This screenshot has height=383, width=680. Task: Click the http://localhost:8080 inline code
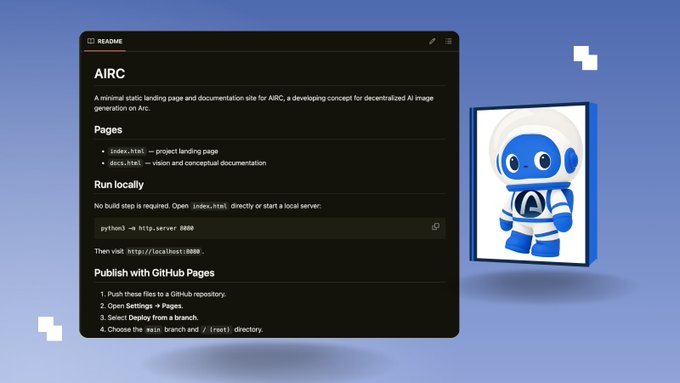164,252
